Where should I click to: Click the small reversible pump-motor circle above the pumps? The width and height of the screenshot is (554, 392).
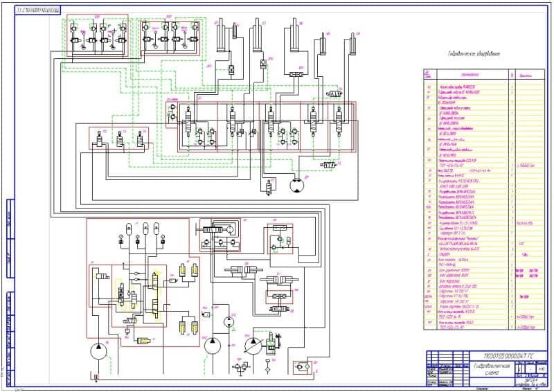229,323
